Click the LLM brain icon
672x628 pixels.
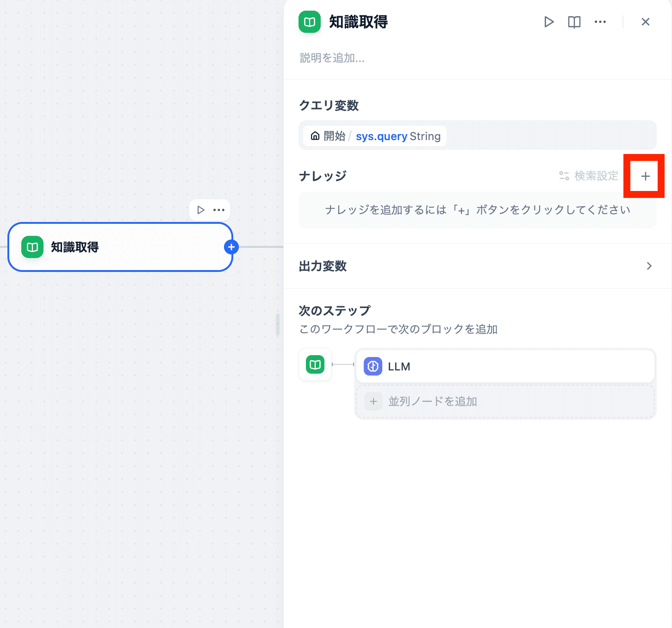pyautogui.click(x=373, y=366)
